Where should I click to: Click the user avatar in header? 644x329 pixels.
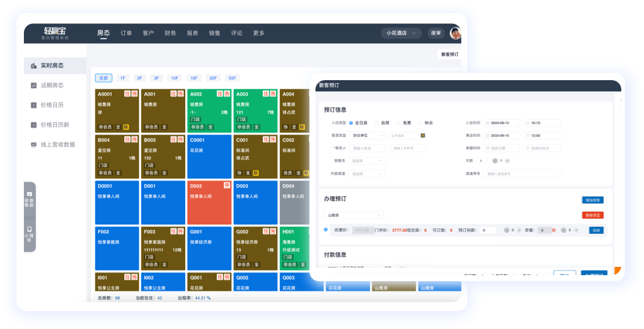[x=455, y=33]
